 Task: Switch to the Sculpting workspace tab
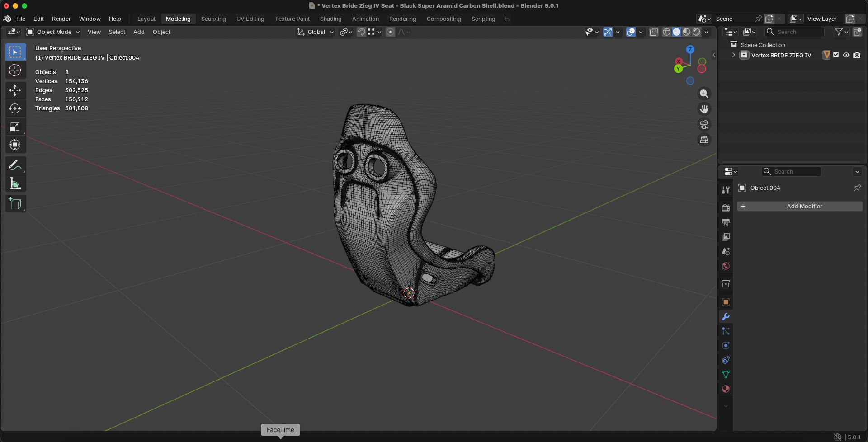click(x=213, y=19)
